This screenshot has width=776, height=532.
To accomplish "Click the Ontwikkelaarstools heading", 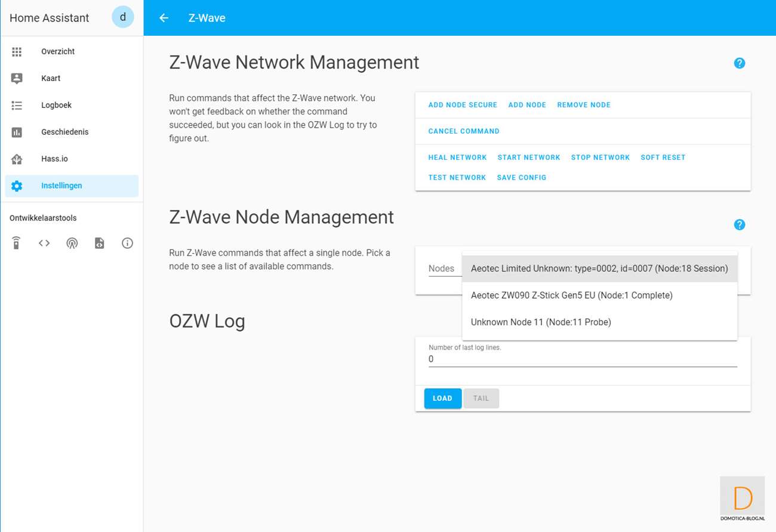I will [43, 218].
